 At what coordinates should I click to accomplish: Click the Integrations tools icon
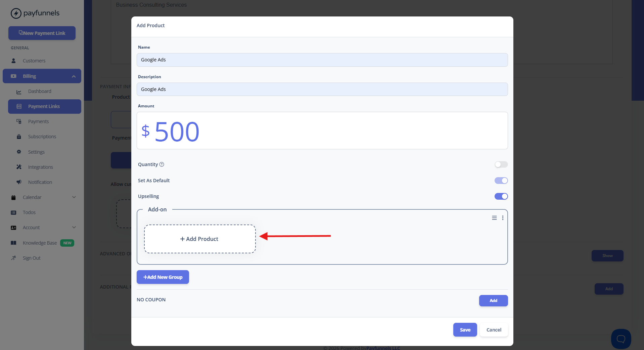pyautogui.click(x=19, y=167)
